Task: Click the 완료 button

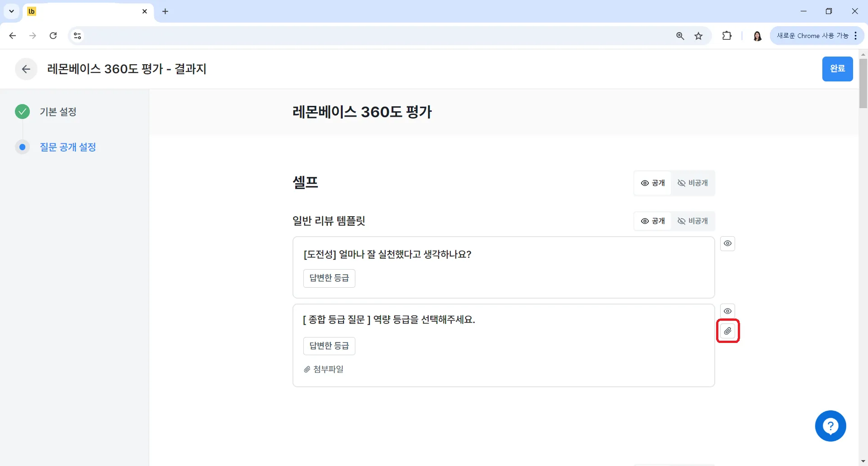Action: tap(837, 69)
